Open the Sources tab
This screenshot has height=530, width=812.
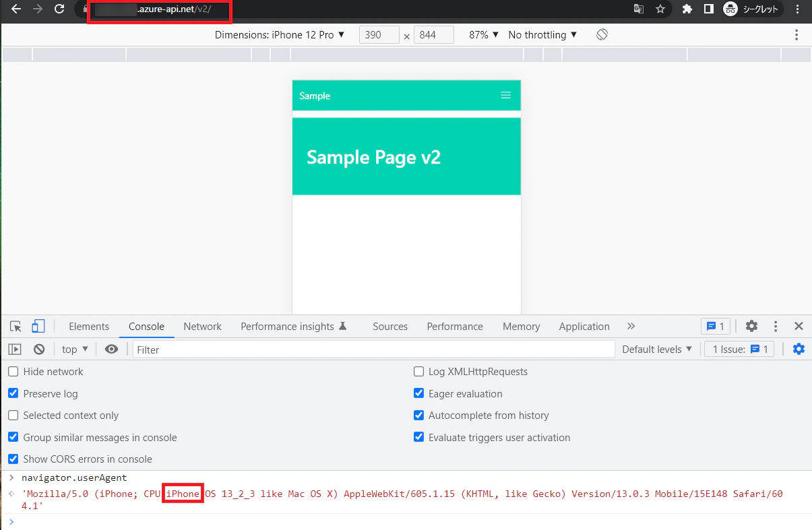coord(390,327)
